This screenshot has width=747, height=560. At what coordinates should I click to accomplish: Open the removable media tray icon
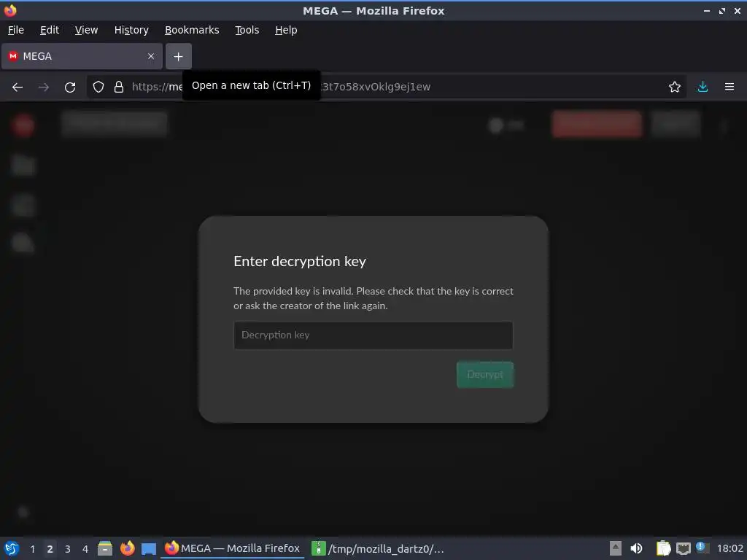click(616, 548)
